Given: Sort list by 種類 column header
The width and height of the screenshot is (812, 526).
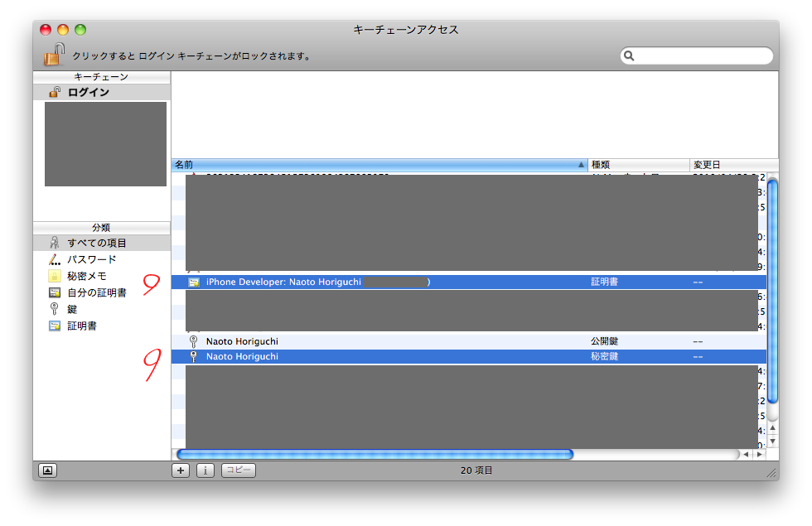Looking at the screenshot, I should (639, 165).
